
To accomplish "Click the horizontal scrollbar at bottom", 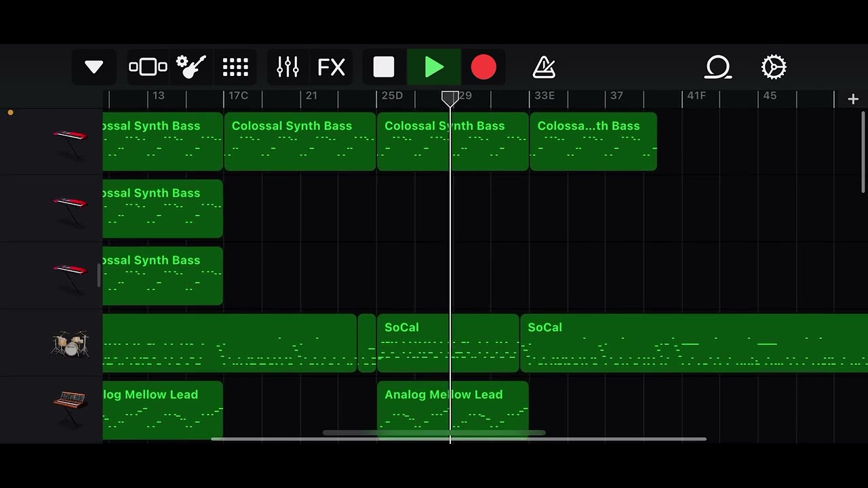I will click(x=459, y=439).
